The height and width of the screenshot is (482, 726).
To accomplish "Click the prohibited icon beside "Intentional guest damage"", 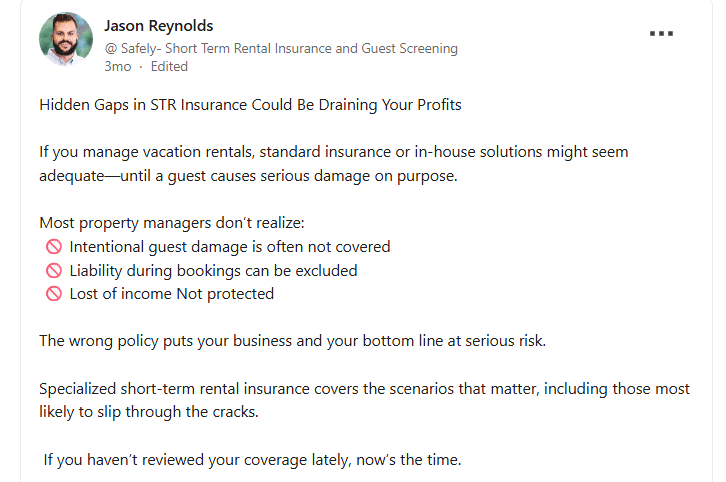I will pos(54,246).
